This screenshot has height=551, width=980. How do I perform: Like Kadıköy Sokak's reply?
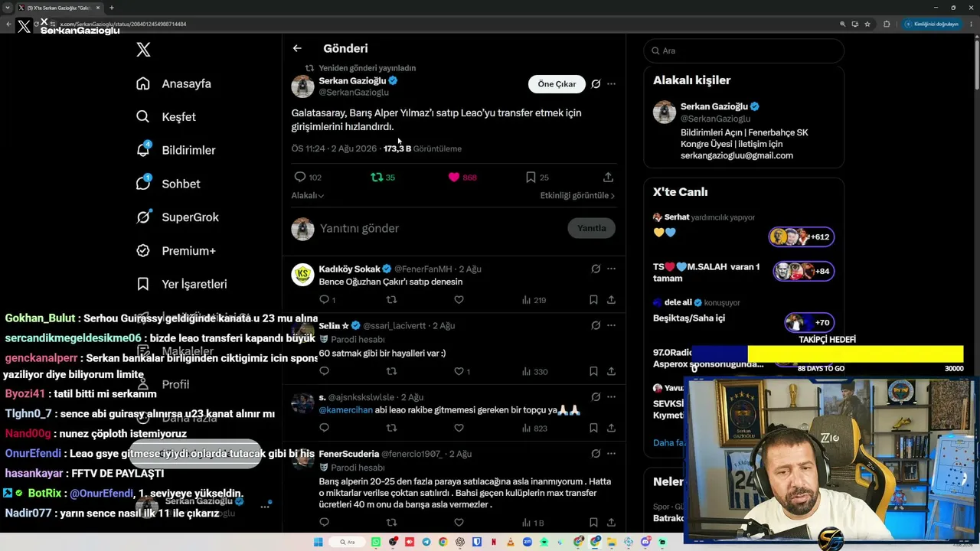pos(459,300)
